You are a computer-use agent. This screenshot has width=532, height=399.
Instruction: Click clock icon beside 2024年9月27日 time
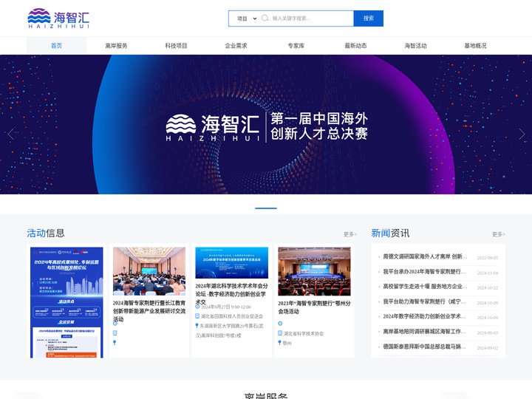point(197,307)
